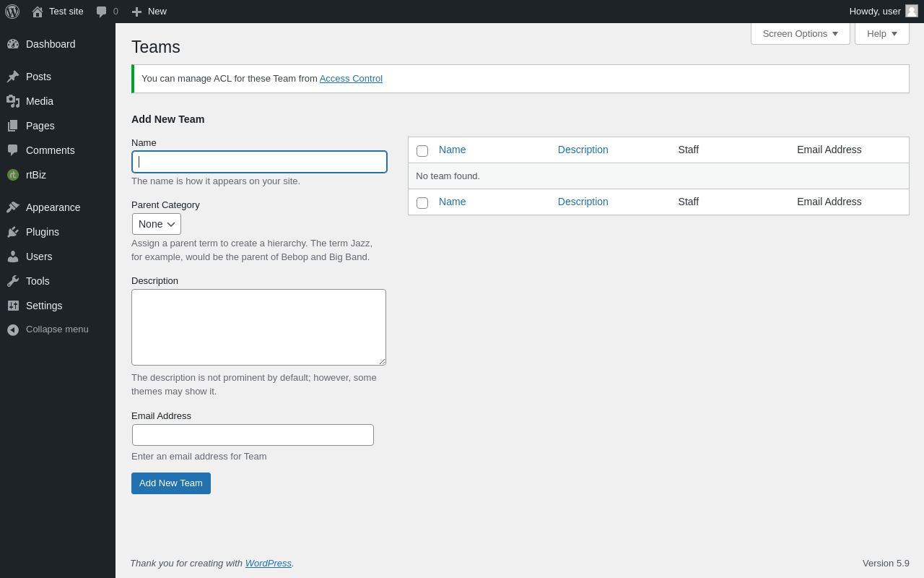Image resolution: width=924 pixels, height=578 pixels.
Task: Click the user avatar in top bar
Action: pyautogui.click(x=912, y=11)
